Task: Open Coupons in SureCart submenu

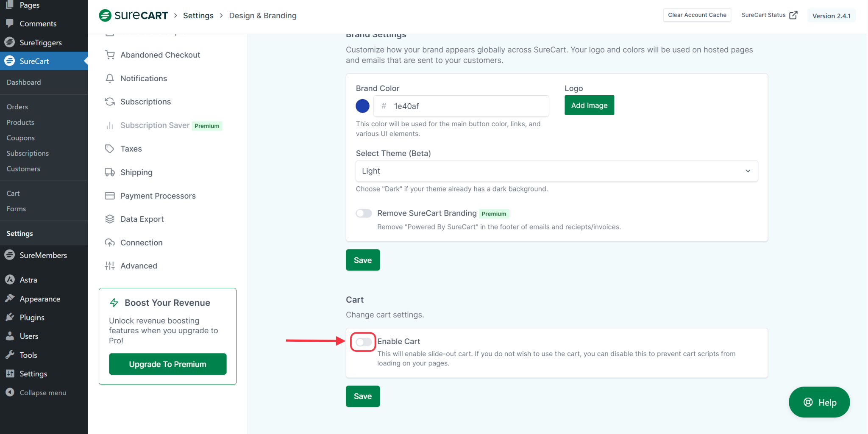Action: [21, 138]
